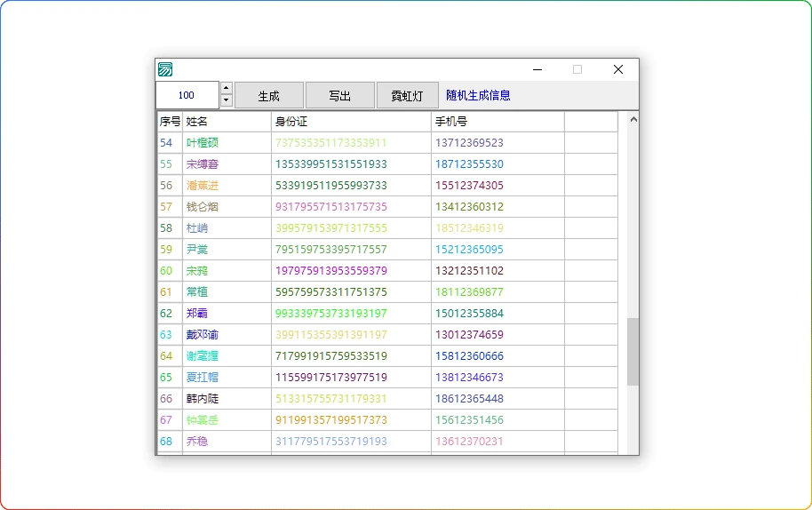This screenshot has width=812, height=510.
Task: Decrease count with spinner down arrow
Action: (226, 100)
